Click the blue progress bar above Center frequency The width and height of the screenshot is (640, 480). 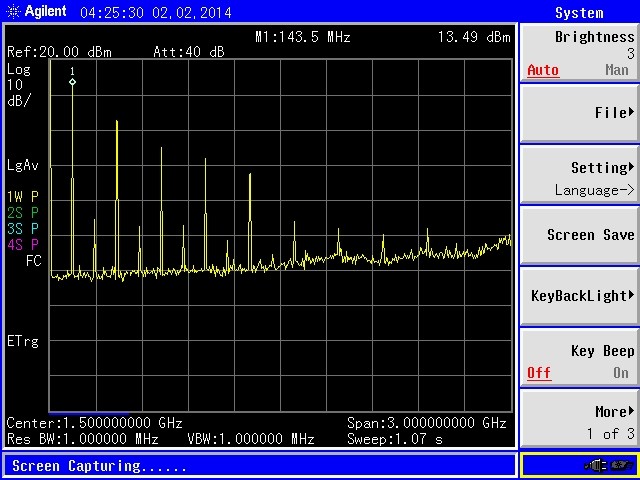click(x=88, y=412)
